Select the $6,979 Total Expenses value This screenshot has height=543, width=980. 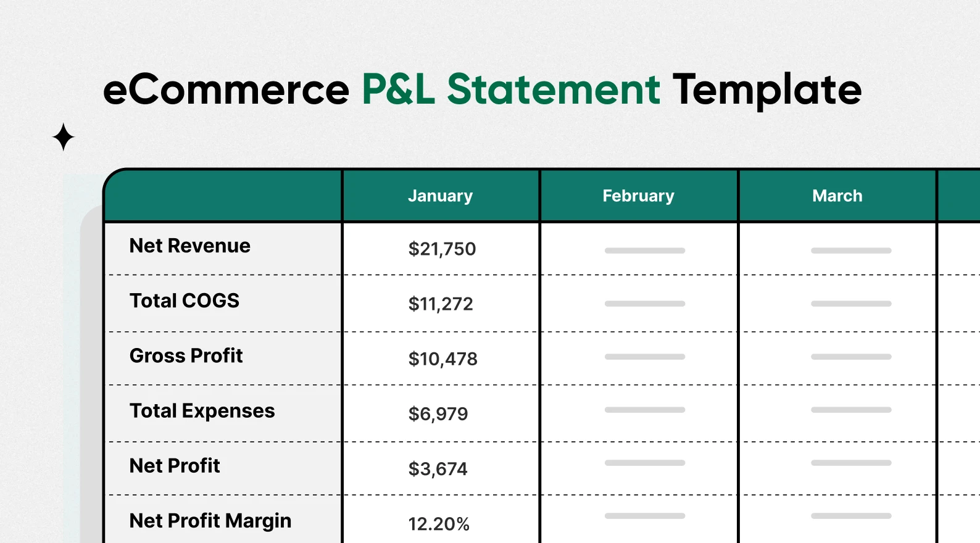coord(438,413)
